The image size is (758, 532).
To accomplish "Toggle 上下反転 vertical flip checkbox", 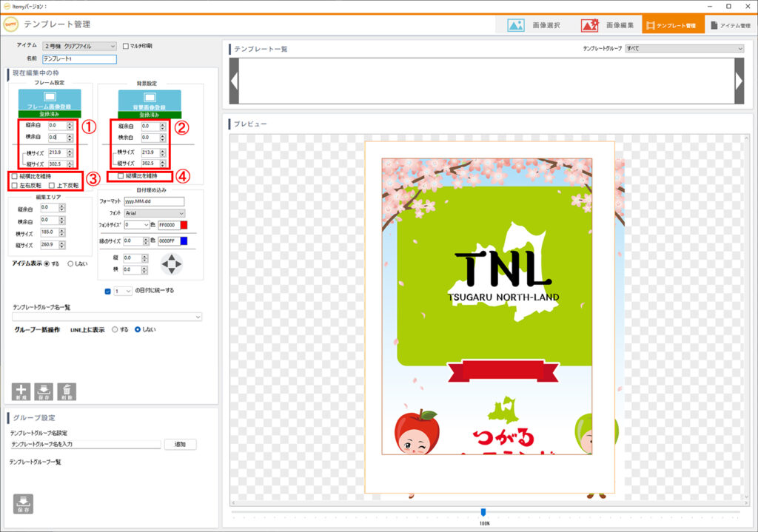I will (x=52, y=185).
